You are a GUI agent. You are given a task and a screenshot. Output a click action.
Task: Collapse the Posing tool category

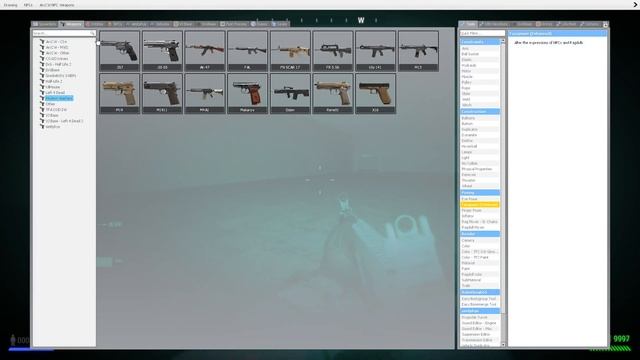[x=480, y=192]
